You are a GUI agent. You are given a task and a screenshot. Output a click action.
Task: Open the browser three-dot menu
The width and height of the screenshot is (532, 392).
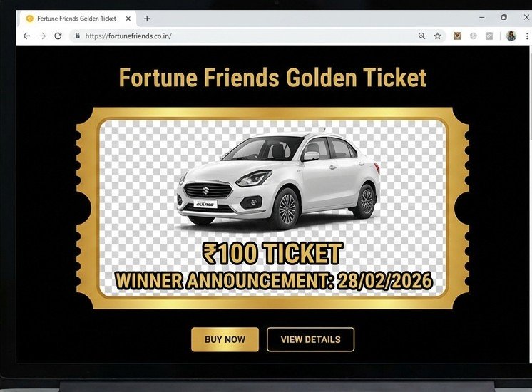527,36
